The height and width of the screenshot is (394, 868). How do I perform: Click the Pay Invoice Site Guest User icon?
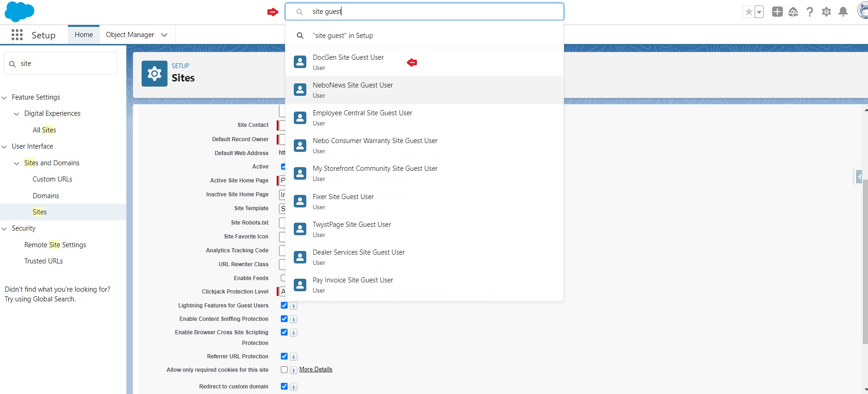point(300,285)
